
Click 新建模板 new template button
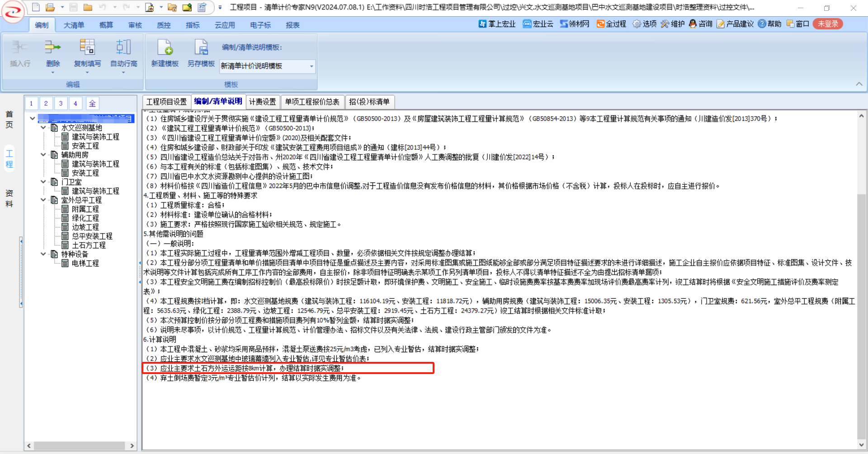(165, 53)
